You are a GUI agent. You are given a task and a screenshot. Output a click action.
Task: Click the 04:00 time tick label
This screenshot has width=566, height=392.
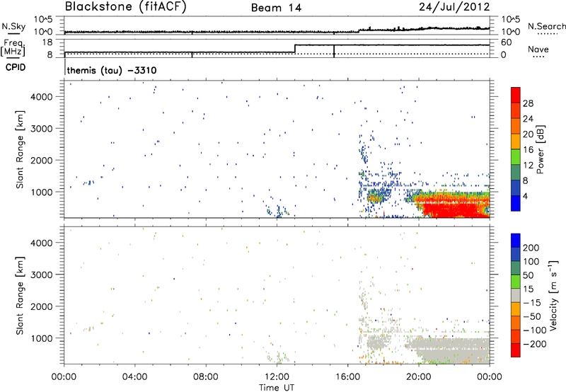click(134, 377)
